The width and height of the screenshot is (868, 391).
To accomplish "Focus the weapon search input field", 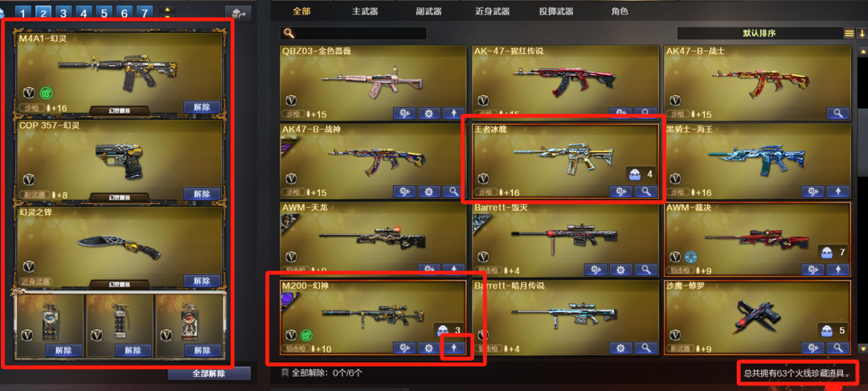I will point(354,33).
